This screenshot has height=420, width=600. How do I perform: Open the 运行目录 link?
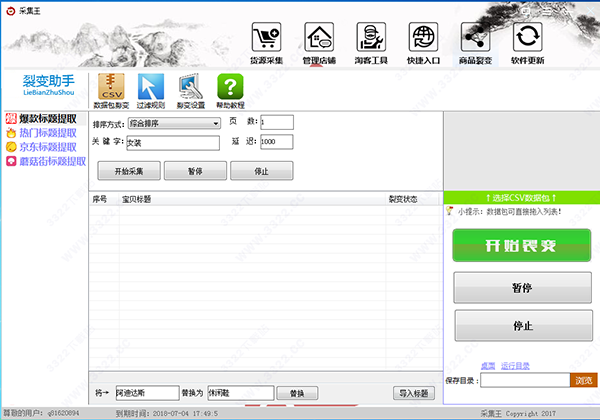(x=515, y=366)
